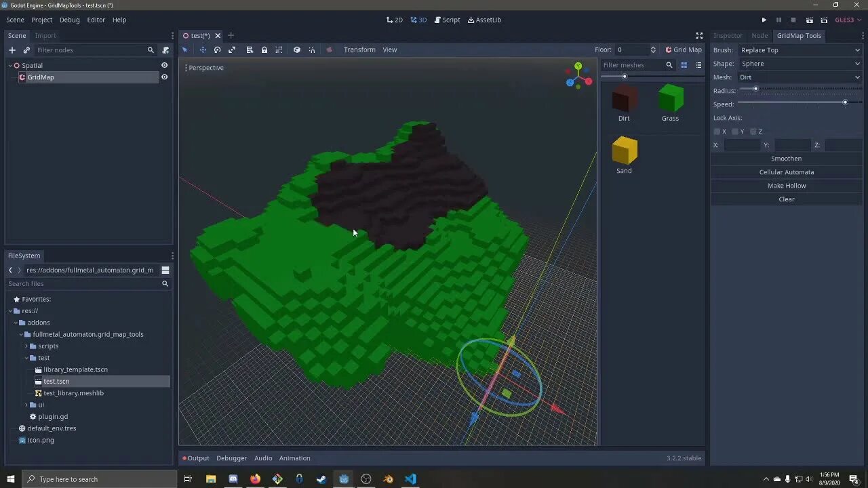Image resolution: width=868 pixels, height=488 pixels.
Task: Click the Make Hollow button
Action: (787, 186)
